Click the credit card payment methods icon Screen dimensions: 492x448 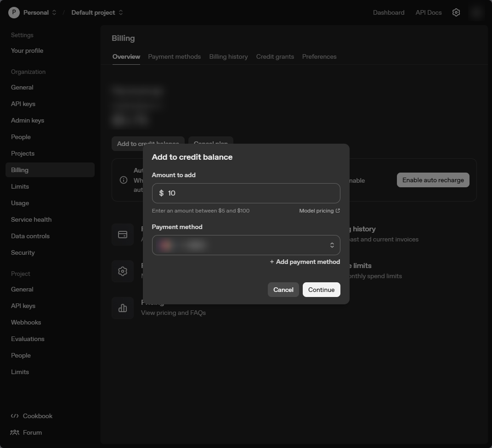tap(123, 235)
